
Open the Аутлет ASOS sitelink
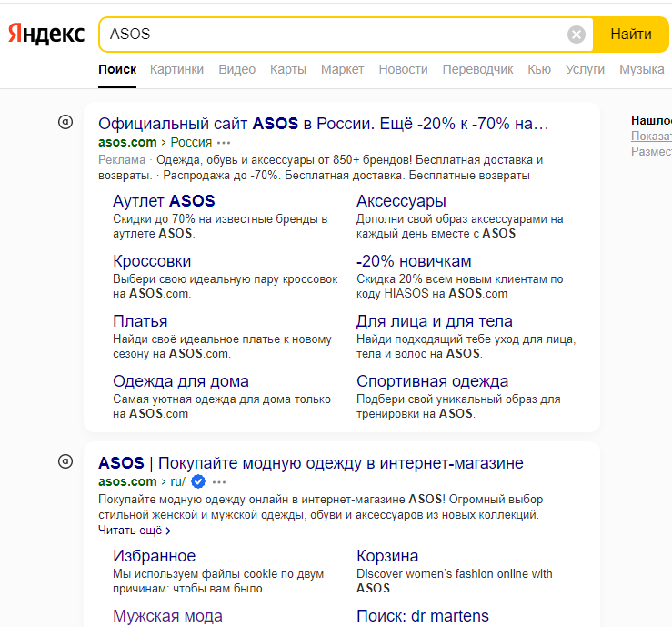164,201
